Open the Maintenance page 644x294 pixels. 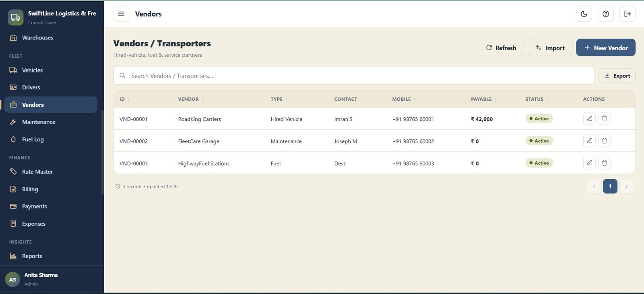point(51,122)
